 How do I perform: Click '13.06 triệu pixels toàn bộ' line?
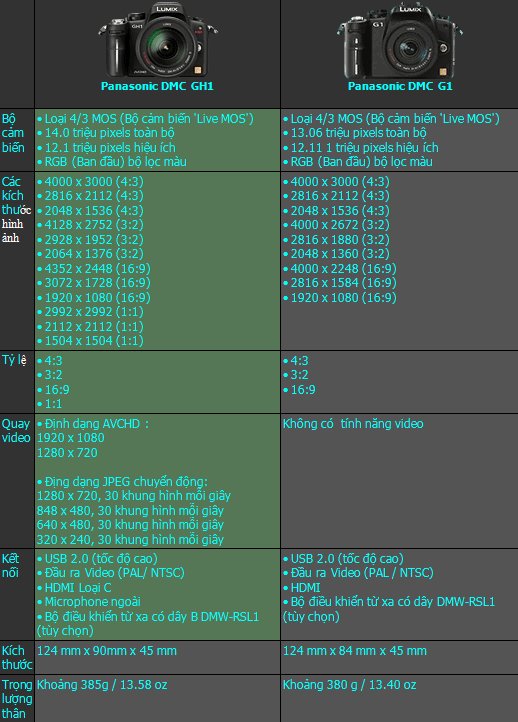pos(355,133)
